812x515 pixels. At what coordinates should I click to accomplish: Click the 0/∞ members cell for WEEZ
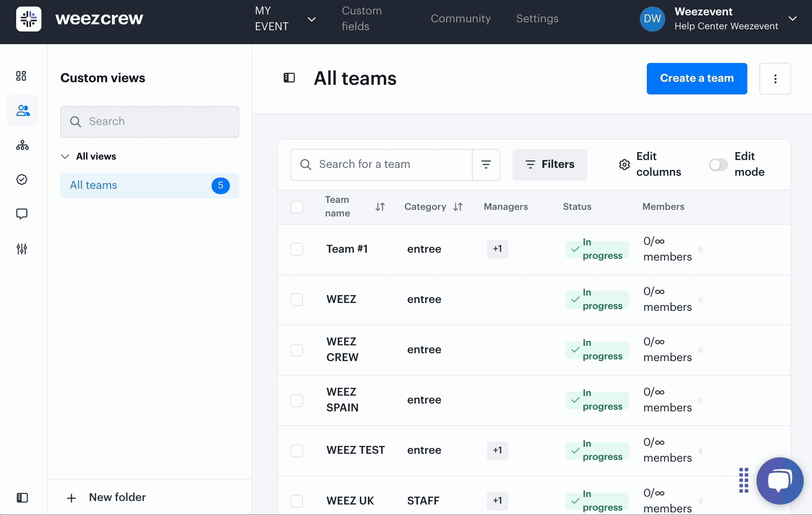[x=667, y=299]
